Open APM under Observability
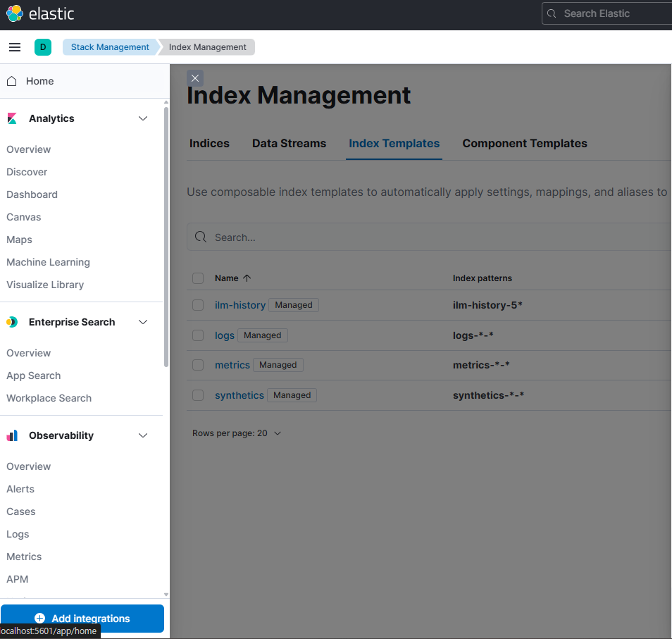Image resolution: width=672 pixels, height=639 pixels. point(18,579)
